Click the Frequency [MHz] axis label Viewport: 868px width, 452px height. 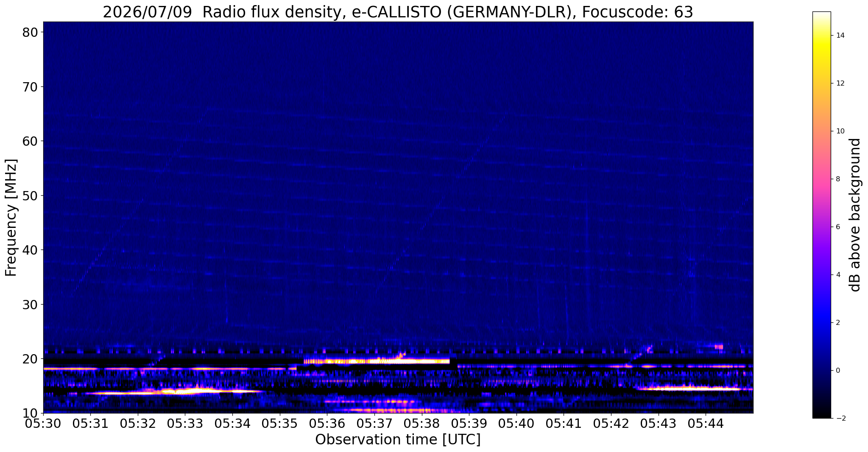point(11,218)
